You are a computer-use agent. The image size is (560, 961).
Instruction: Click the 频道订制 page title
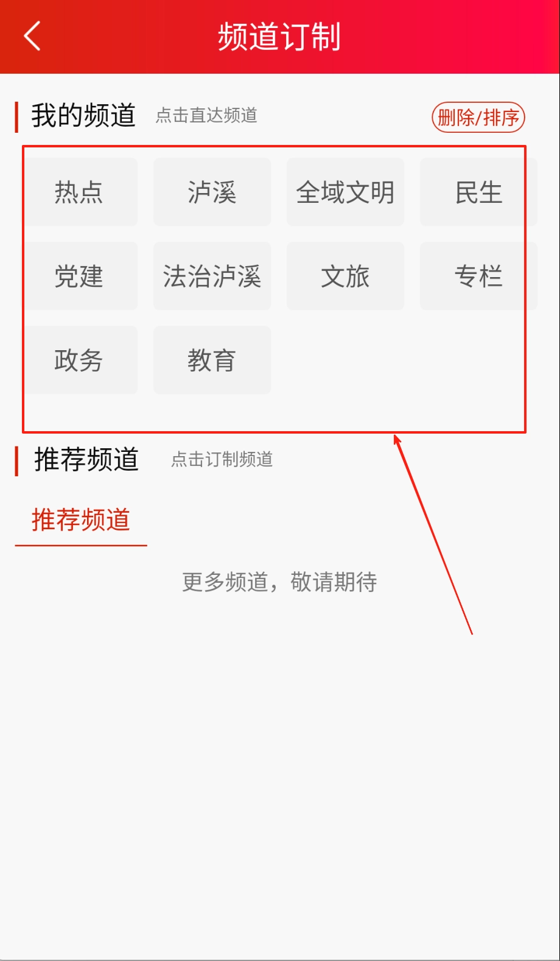click(x=279, y=37)
